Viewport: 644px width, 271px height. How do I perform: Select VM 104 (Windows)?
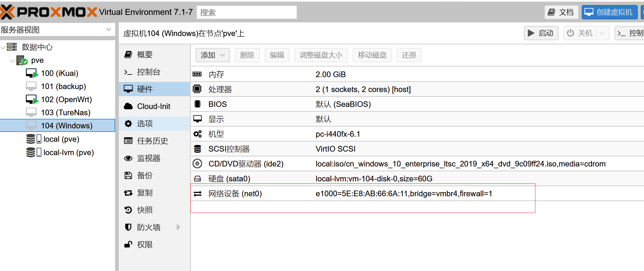tap(57, 125)
